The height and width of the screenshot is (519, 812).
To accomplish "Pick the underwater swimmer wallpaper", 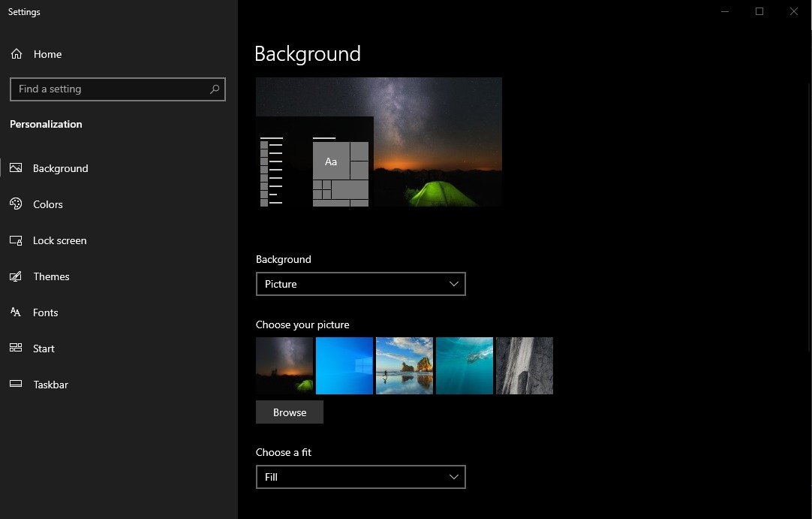I will point(465,366).
